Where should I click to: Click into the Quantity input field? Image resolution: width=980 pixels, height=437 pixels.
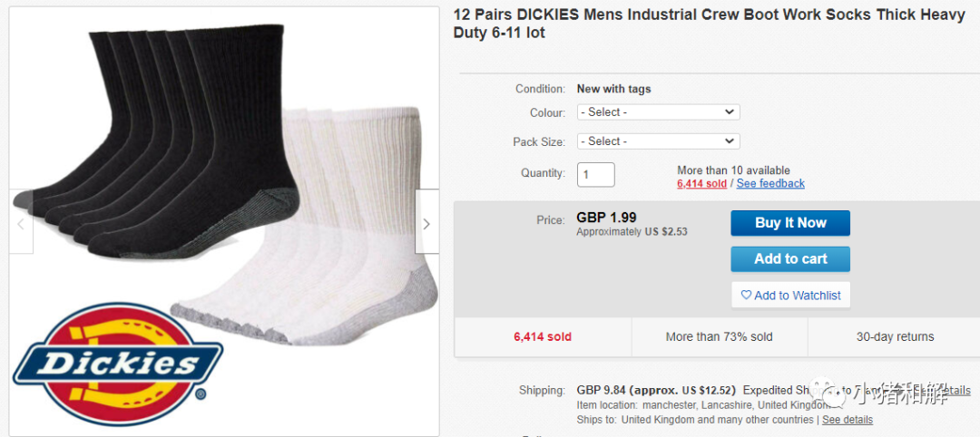(x=595, y=175)
